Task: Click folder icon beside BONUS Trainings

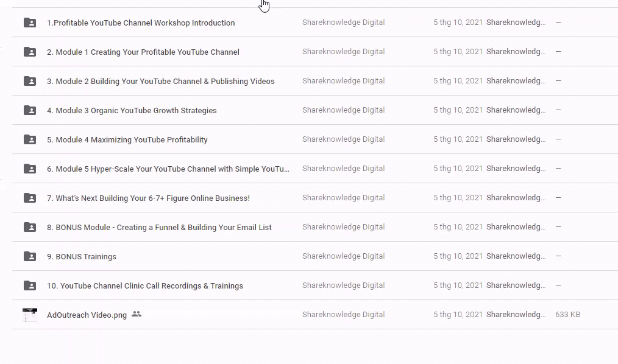Action: 30,257
